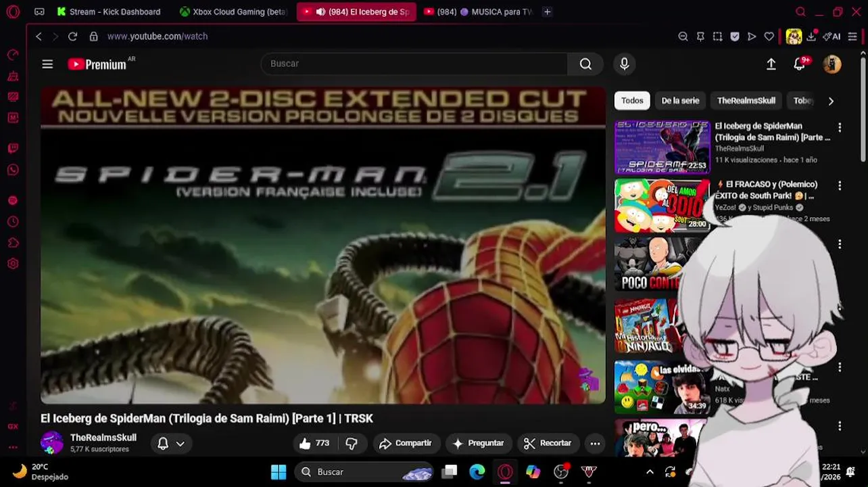Go back to previous page
The height and width of the screenshot is (487, 868).
tap(39, 37)
